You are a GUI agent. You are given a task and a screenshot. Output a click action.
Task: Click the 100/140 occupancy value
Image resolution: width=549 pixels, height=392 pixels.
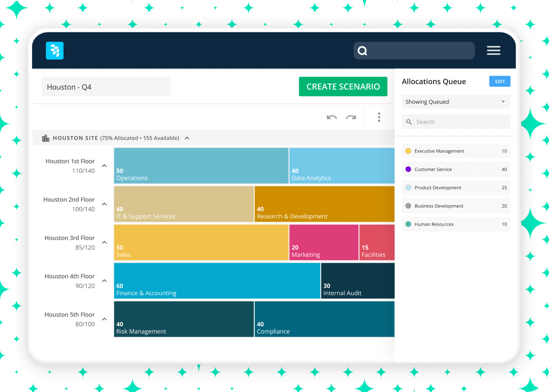coord(83,209)
